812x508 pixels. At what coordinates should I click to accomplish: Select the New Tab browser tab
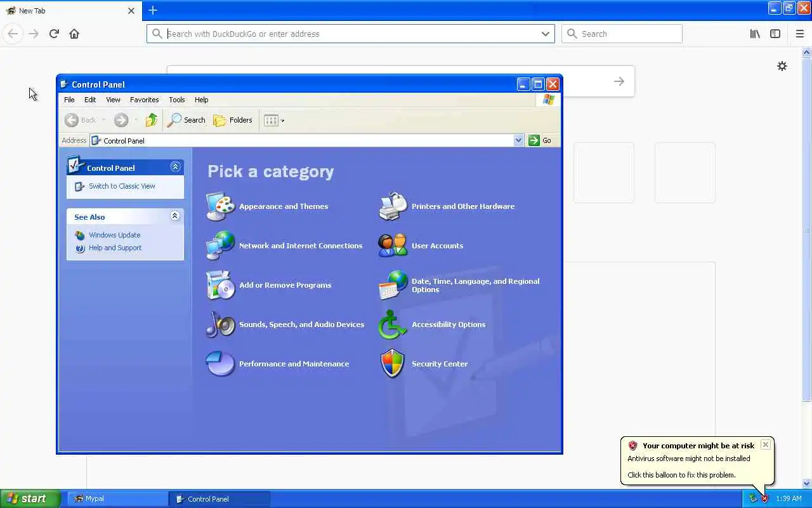point(70,11)
